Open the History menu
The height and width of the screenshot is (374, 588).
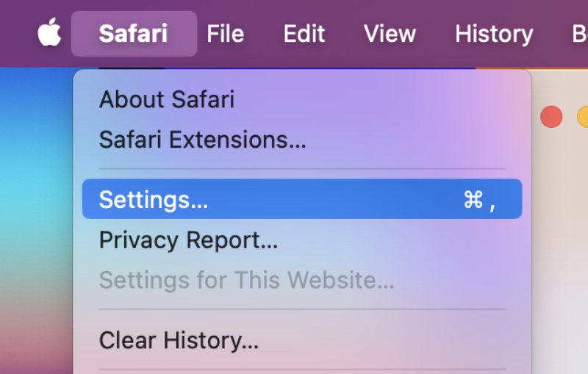click(494, 34)
